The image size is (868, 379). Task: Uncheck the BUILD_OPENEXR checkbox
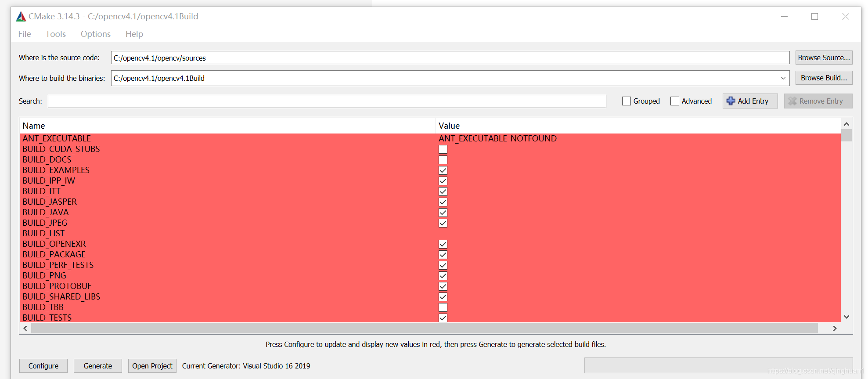point(443,244)
